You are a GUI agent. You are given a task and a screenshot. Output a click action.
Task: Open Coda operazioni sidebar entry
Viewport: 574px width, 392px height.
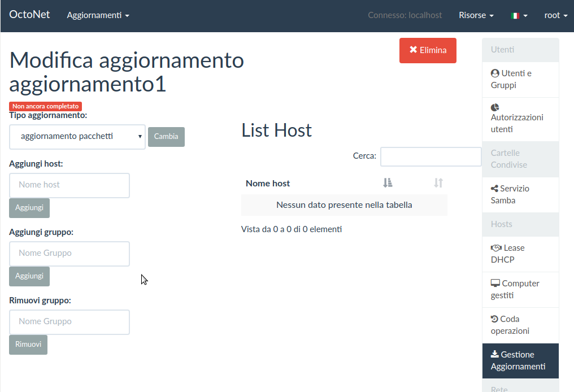[520, 325]
